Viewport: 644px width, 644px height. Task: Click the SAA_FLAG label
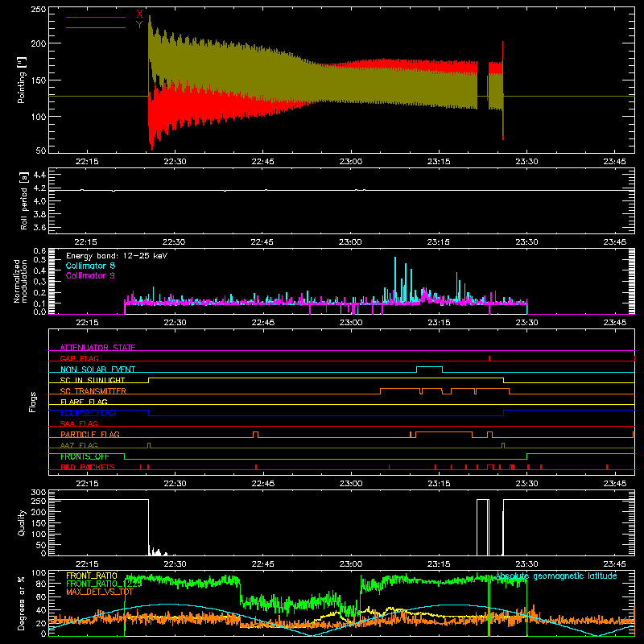click(x=79, y=423)
